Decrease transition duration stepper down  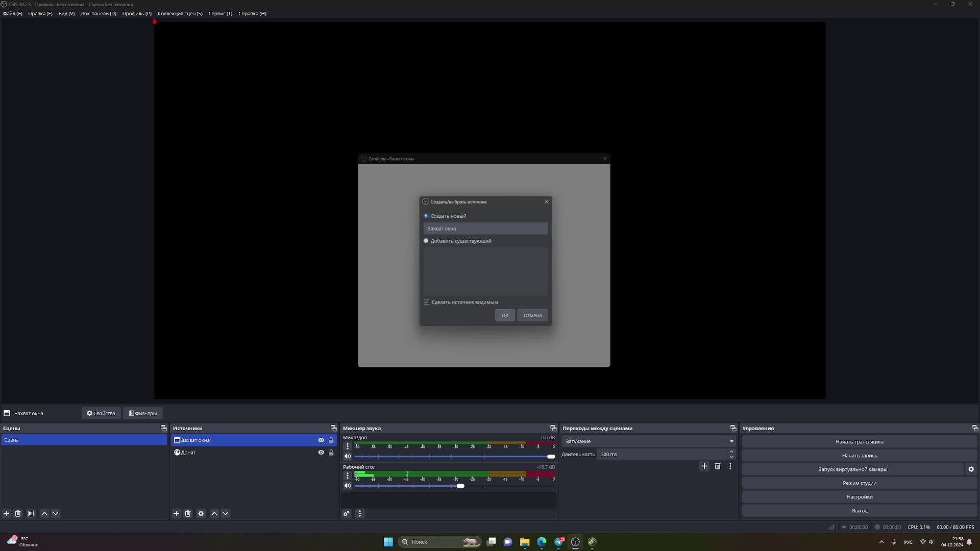(731, 457)
